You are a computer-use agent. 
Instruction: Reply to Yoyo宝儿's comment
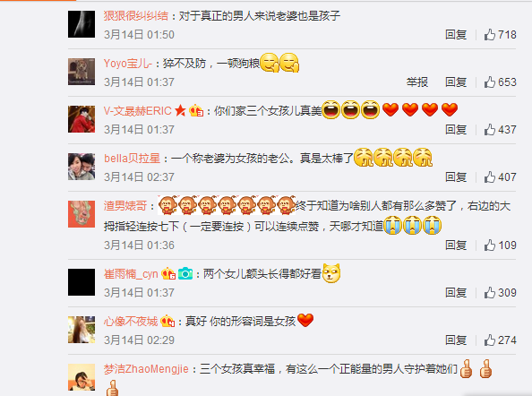pos(456,82)
